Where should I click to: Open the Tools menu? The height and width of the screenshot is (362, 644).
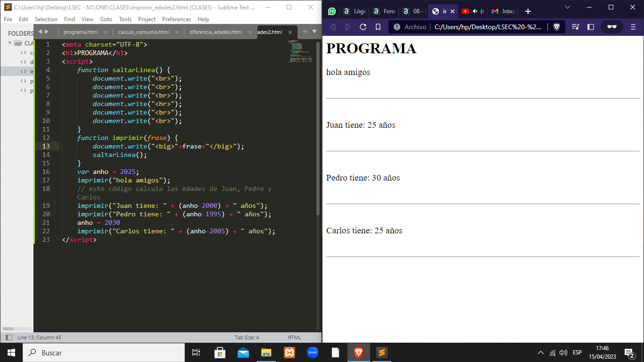(125, 19)
